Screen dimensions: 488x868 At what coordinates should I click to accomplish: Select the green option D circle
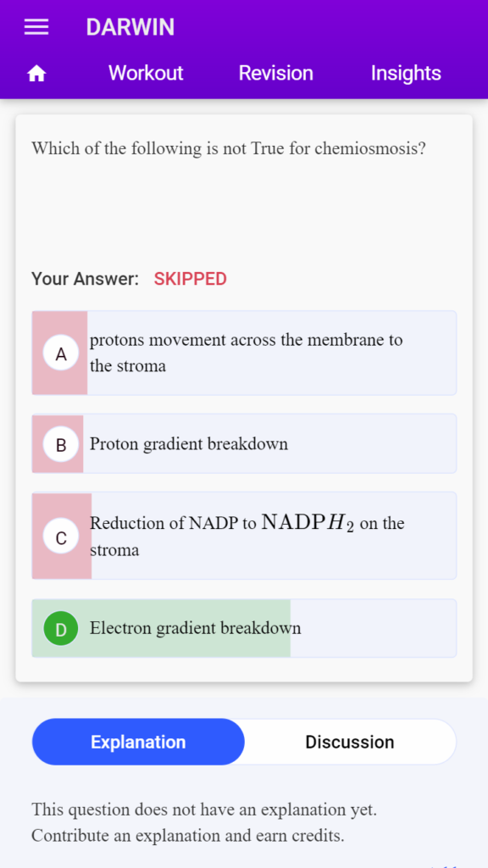point(61,628)
